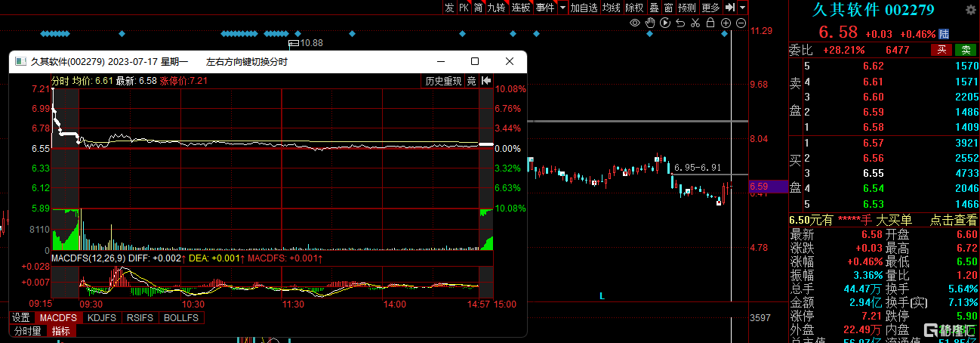The height and width of the screenshot is (343, 980).
Task: Zoom in with the plus circle icon
Action: tap(726, 23)
